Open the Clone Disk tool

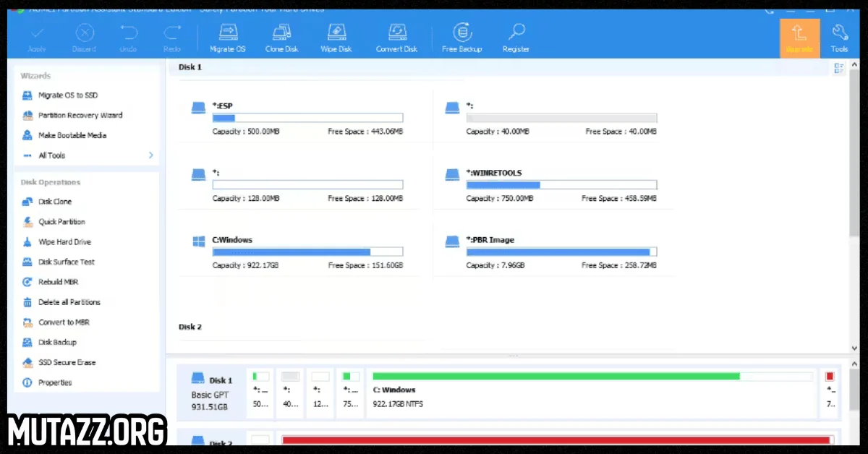281,36
